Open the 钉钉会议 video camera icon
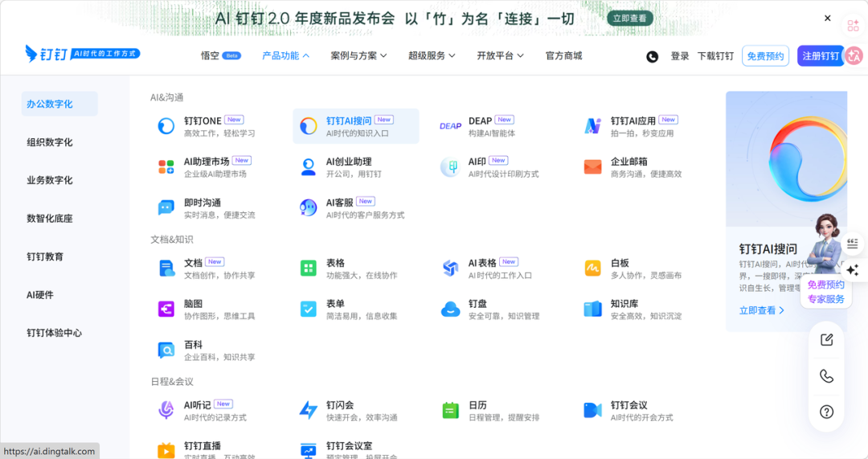868x459 pixels. pos(593,410)
